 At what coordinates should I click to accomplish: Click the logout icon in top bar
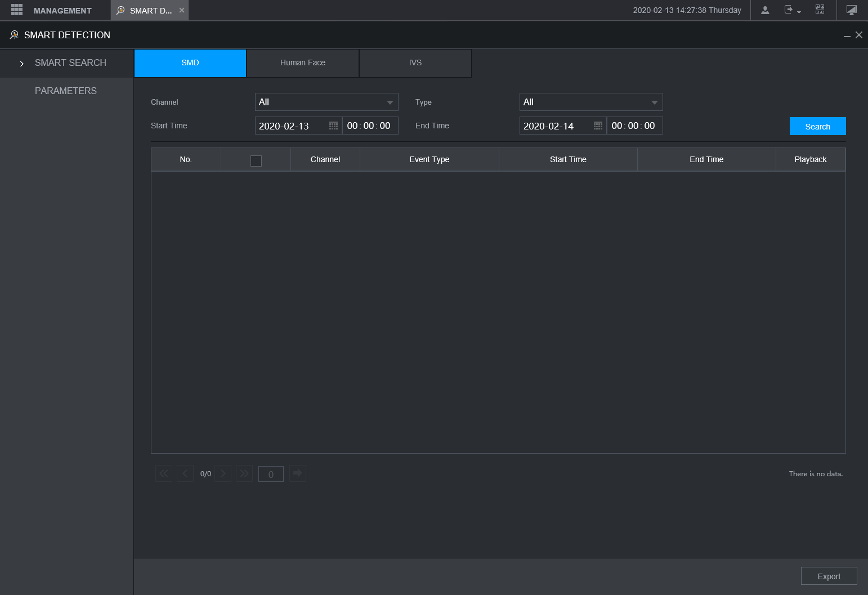pos(789,10)
